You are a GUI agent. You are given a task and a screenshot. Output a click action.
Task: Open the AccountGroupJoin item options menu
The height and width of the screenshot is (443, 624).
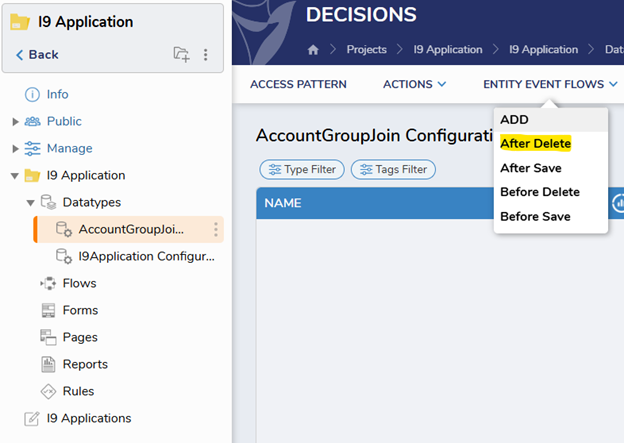(x=215, y=230)
